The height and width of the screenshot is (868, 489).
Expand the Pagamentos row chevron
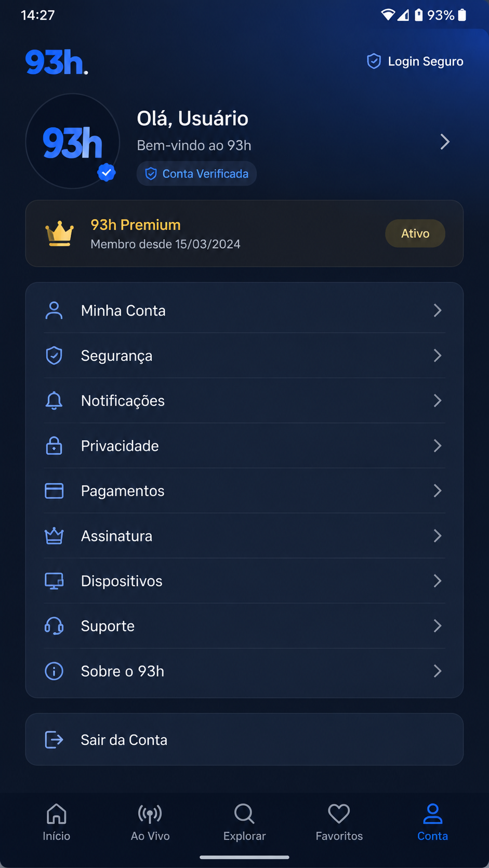coord(438,491)
